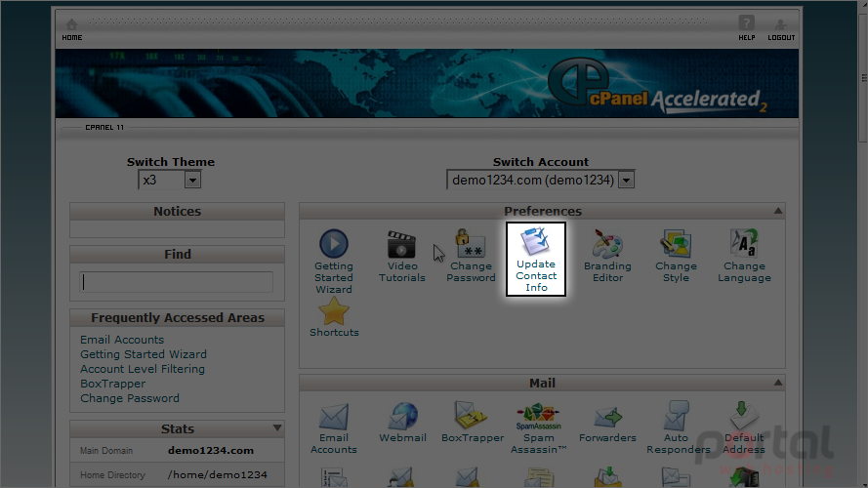Open Getting Started Wizard sidebar link
The height and width of the screenshot is (488, 868).
[144, 354]
